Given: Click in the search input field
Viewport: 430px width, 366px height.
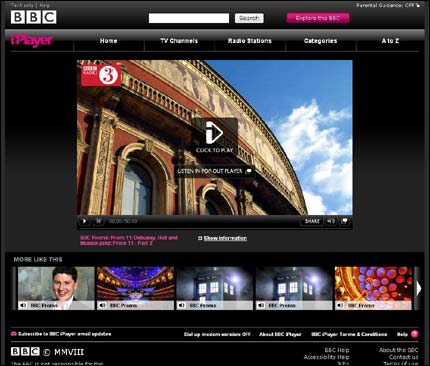Looking at the screenshot, I should tap(189, 18).
